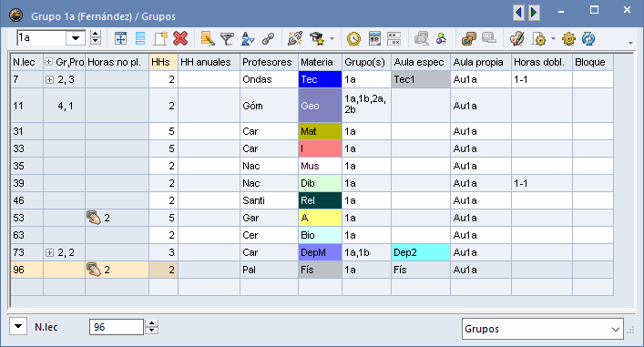The image size is (644, 347).
Task: Click the clock application icon in title bar
Action: pos(16,15)
